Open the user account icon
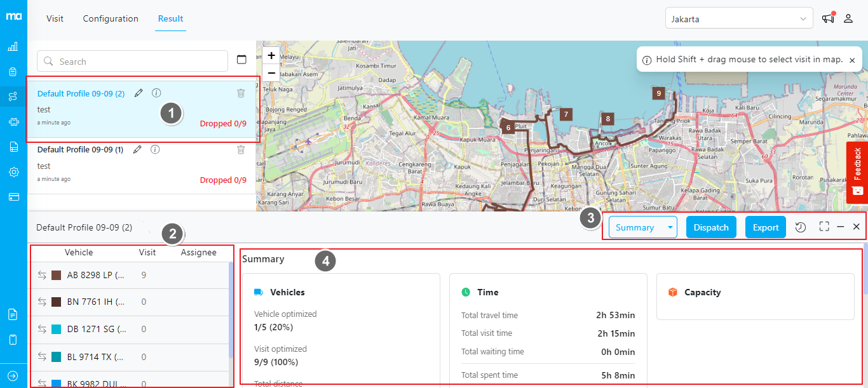The height and width of the screenshot is (388, 868). [848, 18]
